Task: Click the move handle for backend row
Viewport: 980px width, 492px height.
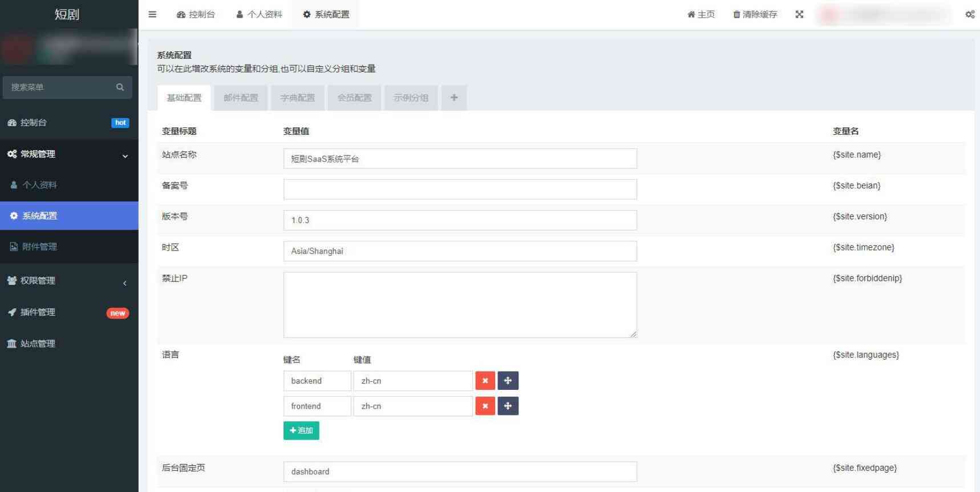Action: coord(508,381)
